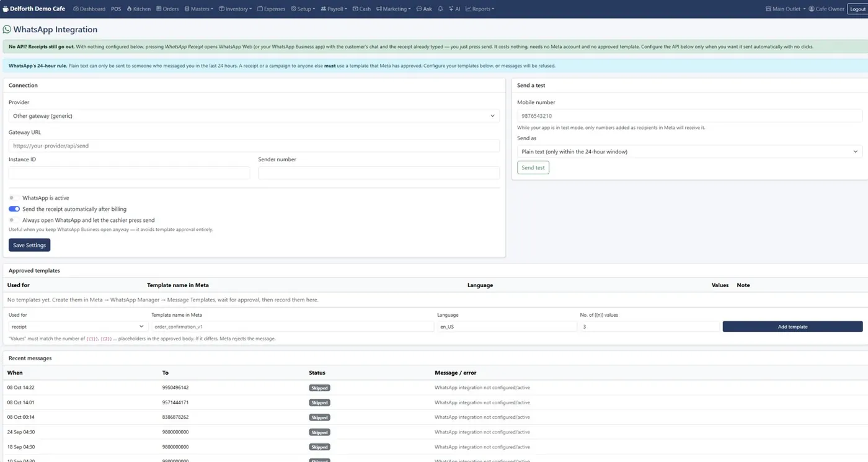Focus the Gateway URL field
Image resolution: width=868 pixels, height=462 pixels.
click(x=254, y=146)
